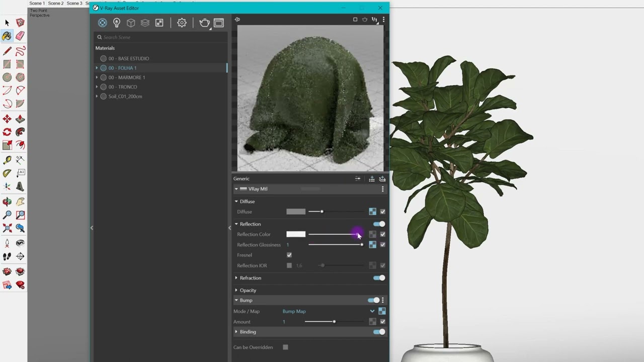Select the 3D Text tool

[20, 186]
